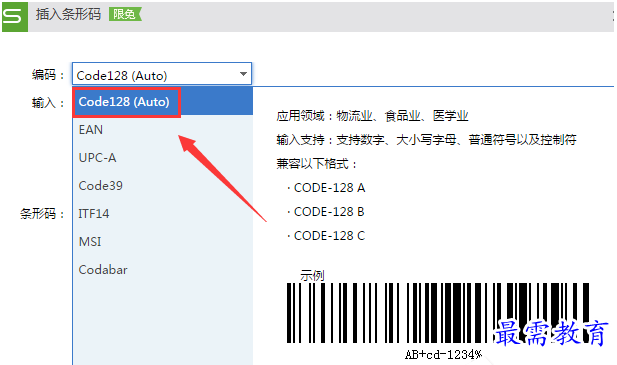Image resolution: width=617 pixels, height=365 pixels.
Task: Click the 编码 field label
Action: pos(48,74)
